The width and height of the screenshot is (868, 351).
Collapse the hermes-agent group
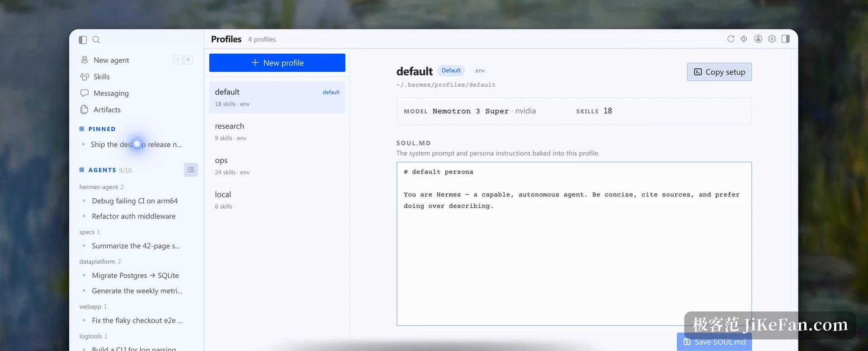101,187
